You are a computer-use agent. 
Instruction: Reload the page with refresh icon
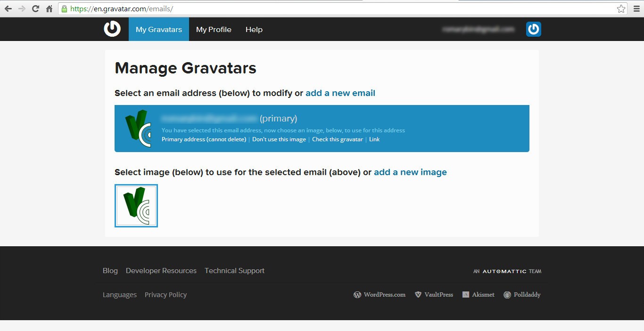[x=35, y=9]
